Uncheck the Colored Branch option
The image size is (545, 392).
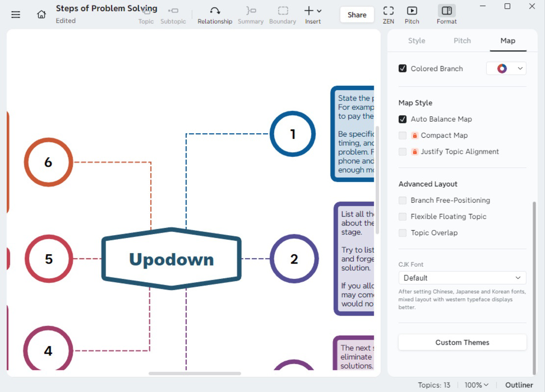(x=402, y=69)
